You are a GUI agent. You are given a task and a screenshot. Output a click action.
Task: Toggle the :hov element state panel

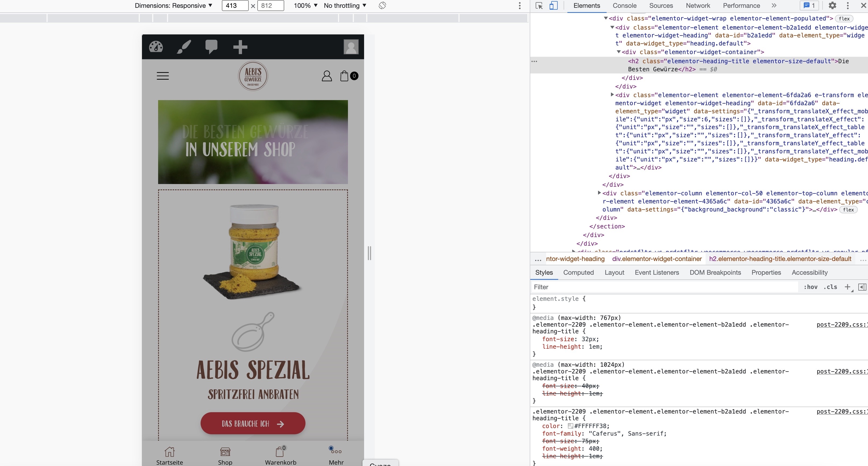pyautogui.click(x=810, y=287)
